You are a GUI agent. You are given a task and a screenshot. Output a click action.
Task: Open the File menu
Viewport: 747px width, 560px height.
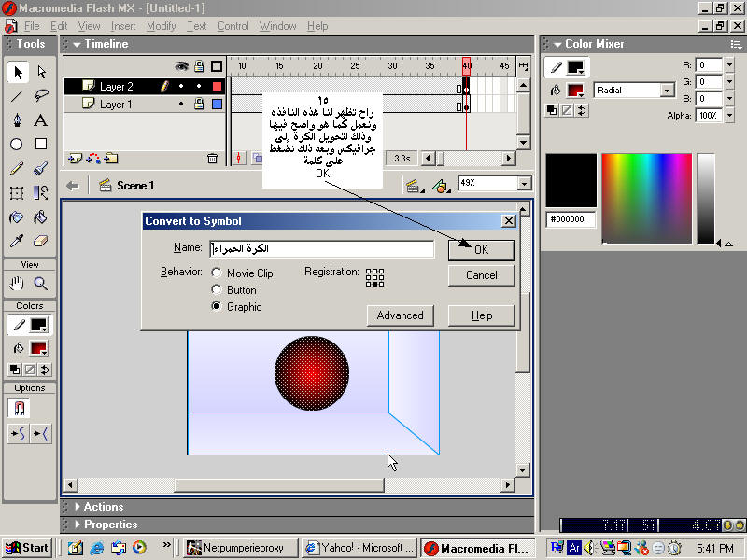coord(32,26)
